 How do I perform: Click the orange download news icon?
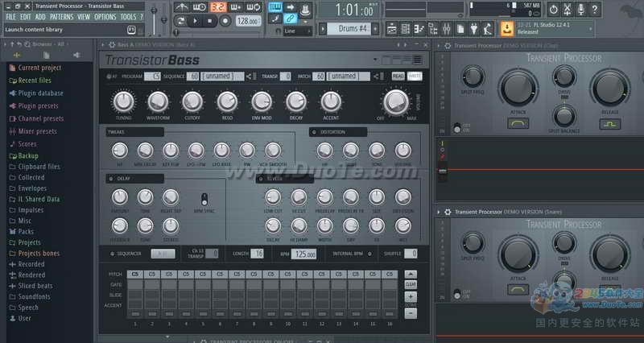click(507, 29)
